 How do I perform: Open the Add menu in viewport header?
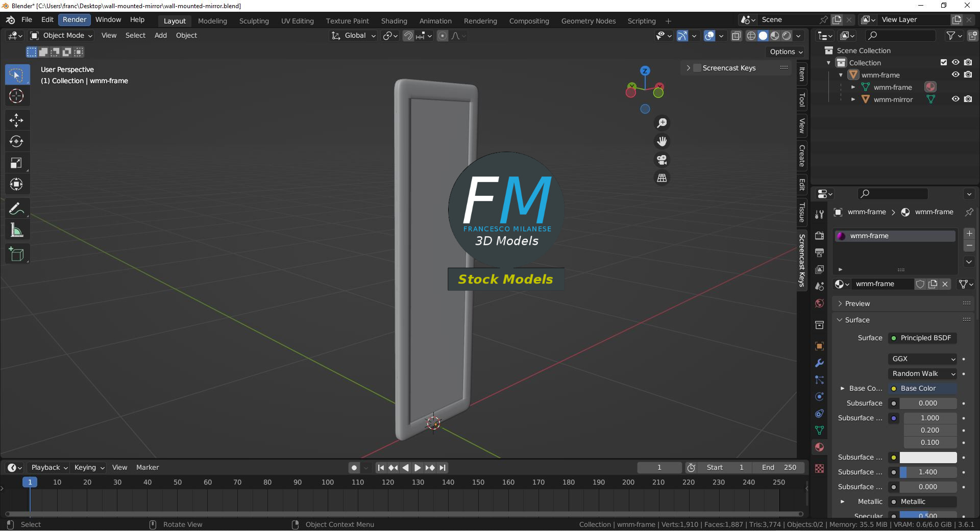click(160, 36)
